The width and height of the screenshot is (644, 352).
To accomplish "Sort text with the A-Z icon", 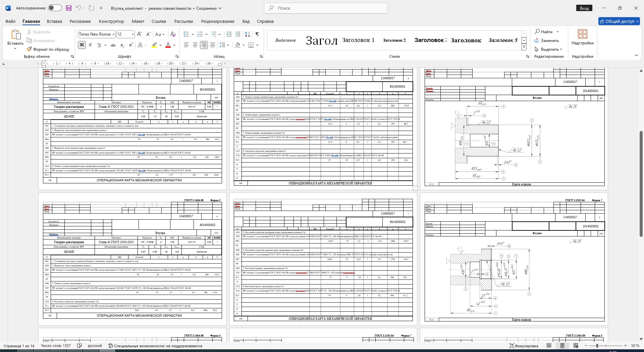I will tap(248, 34).
